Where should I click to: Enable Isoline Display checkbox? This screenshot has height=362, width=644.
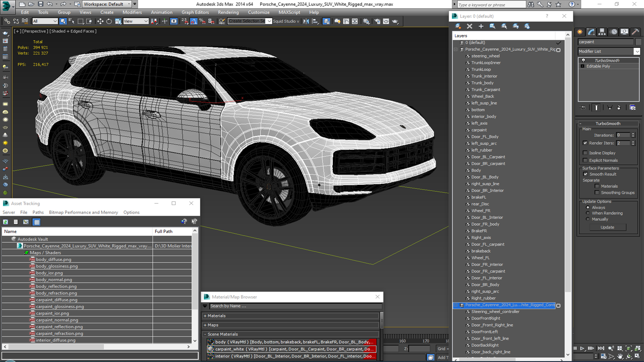click(585, 153)
